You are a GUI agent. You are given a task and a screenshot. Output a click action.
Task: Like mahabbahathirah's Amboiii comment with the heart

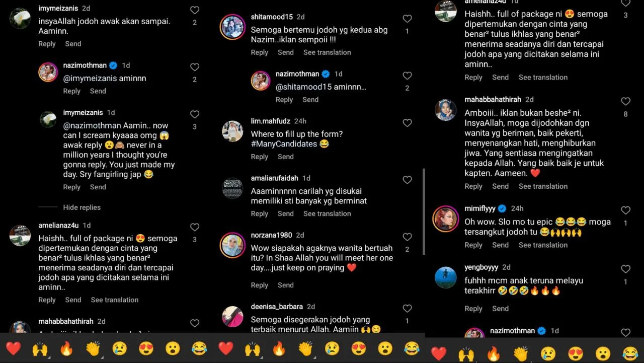[x=625, y=101]
